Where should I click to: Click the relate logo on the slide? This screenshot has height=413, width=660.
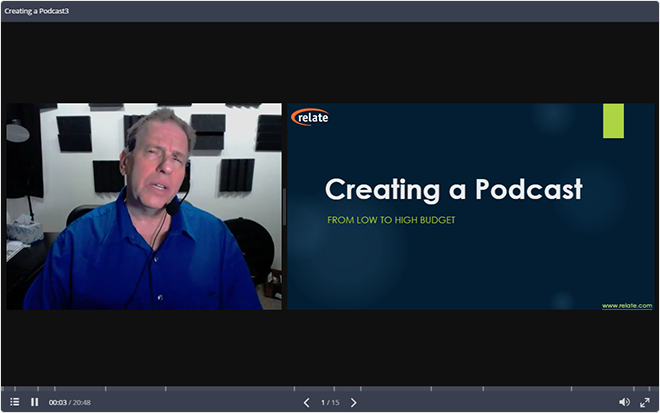tap(310, 117)
